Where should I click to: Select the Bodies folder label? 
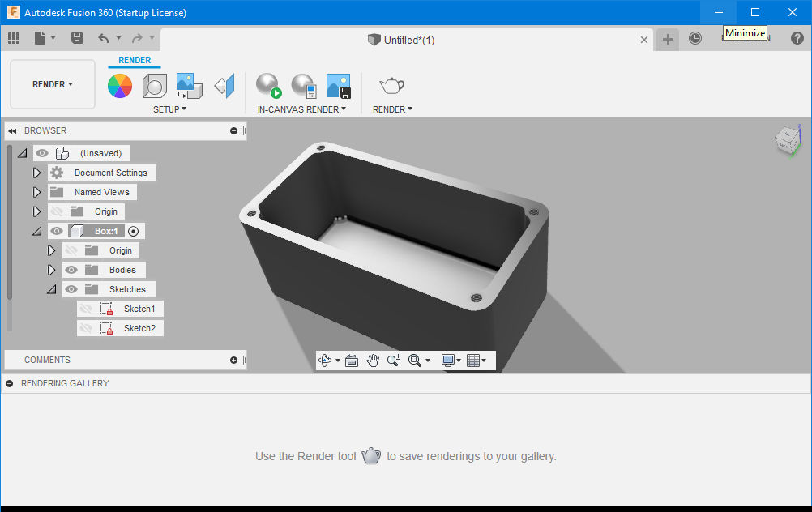click(x=122, y=270)
